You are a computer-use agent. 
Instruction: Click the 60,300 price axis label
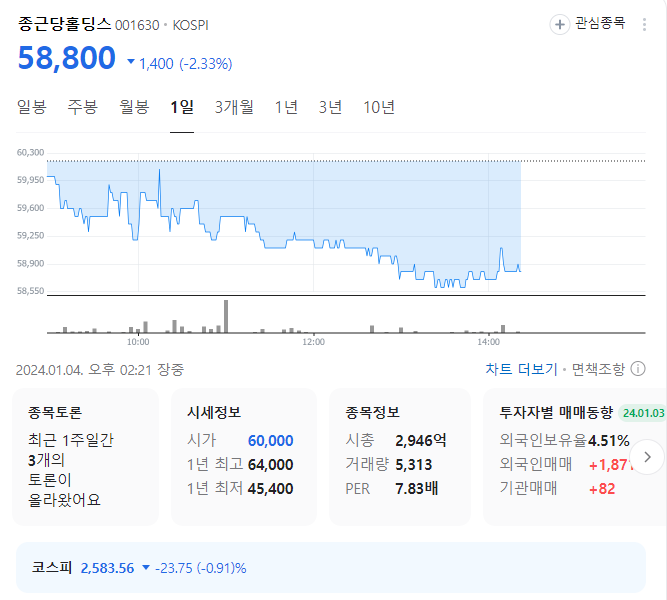coord(30,152)
